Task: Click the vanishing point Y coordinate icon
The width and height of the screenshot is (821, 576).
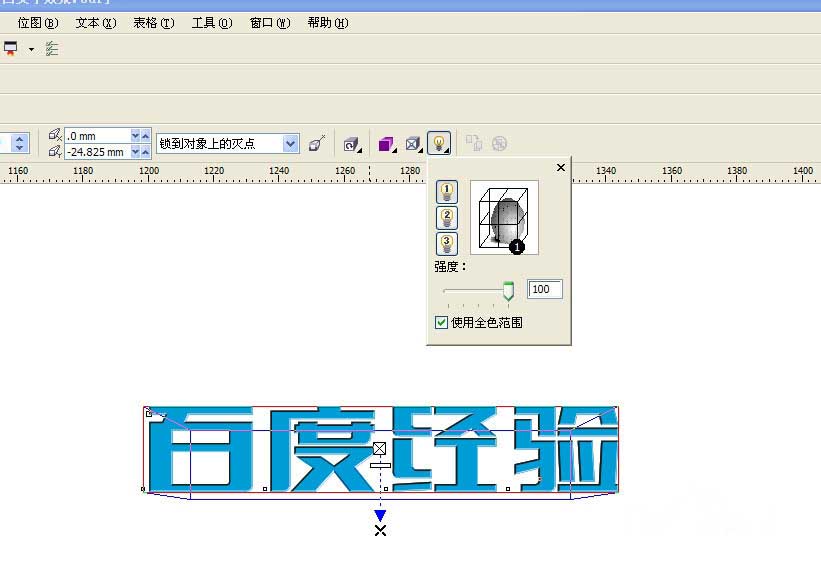Action: [55, 152]
